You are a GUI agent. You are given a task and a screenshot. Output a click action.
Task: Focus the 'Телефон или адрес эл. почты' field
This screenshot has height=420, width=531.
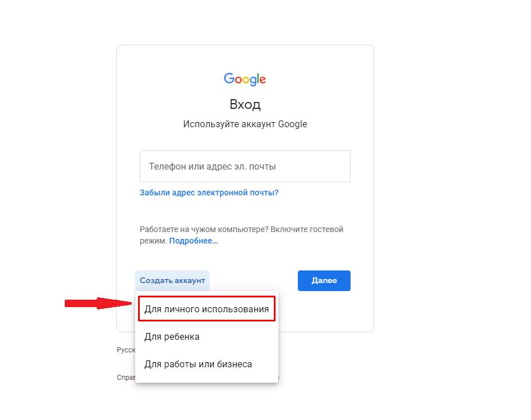(245, 166)
